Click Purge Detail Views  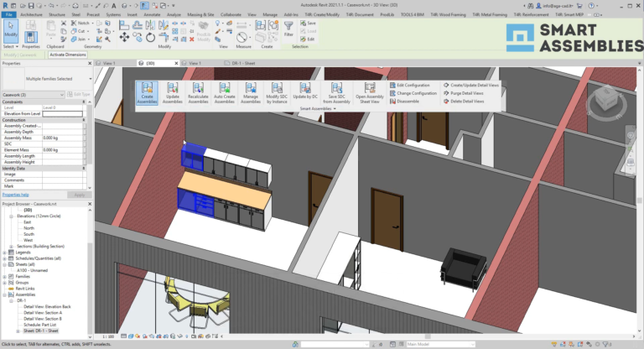coord(463,93)
